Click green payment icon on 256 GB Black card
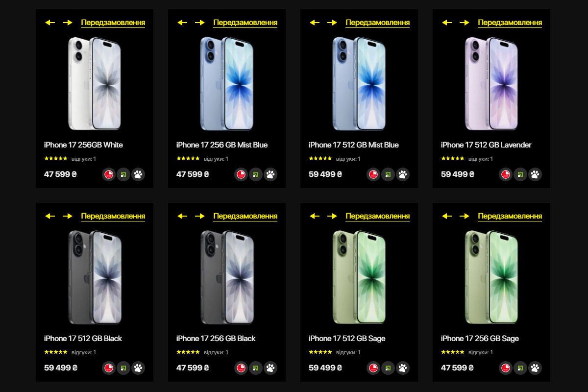 256,368
